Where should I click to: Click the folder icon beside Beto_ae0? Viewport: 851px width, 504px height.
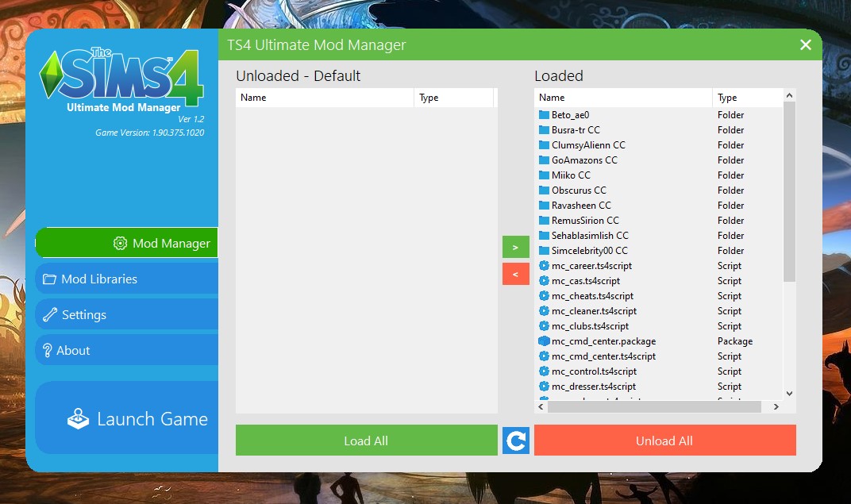click(x=544, y=115)
